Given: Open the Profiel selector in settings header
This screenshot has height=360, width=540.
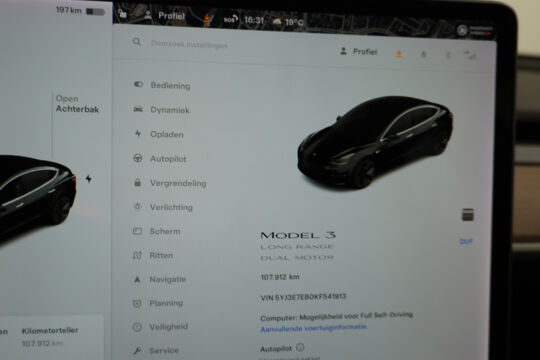Looking at the screenshot, I should [359, 52].
